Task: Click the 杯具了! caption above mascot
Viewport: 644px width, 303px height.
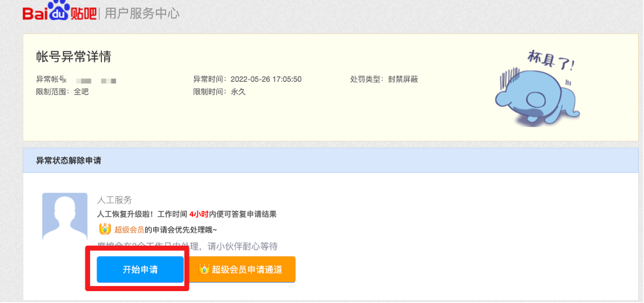Action: (551, 60)
